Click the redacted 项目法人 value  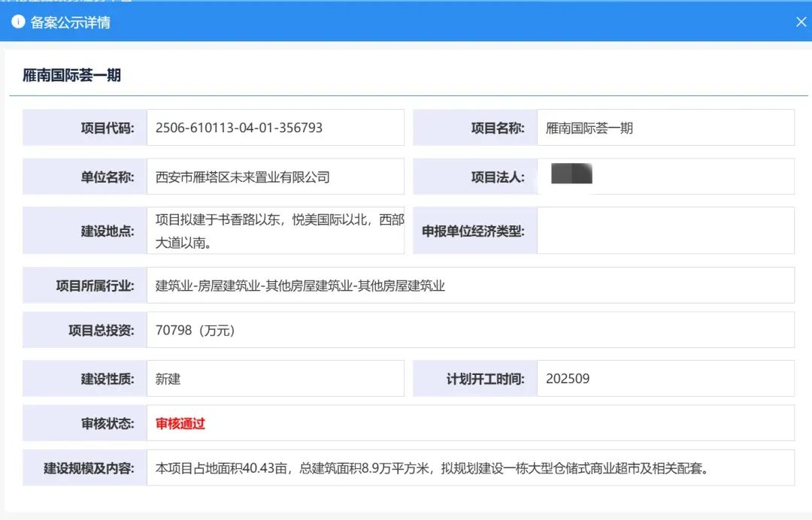pos(571,174)
